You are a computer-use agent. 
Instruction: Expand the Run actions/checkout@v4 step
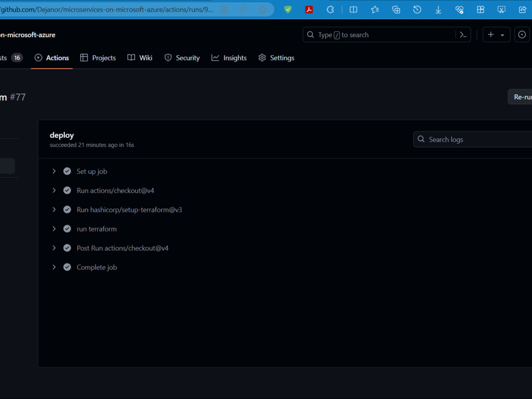54,190
